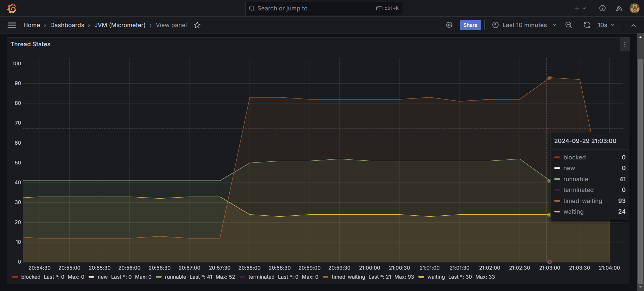Click runnable value 41 in tooltip
Image resolution: width=644 pixels, height=291 pixels.
point(622,179)
